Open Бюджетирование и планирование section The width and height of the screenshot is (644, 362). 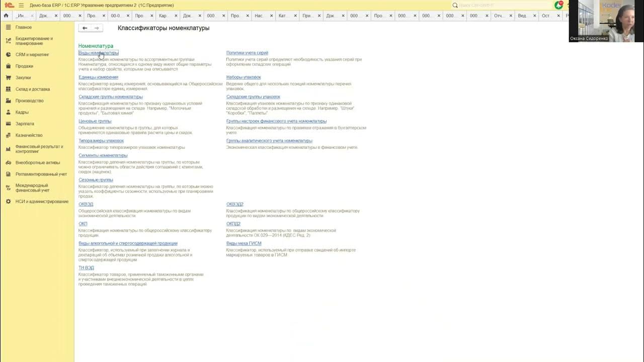pyautogui.click(x=34, y=41)
